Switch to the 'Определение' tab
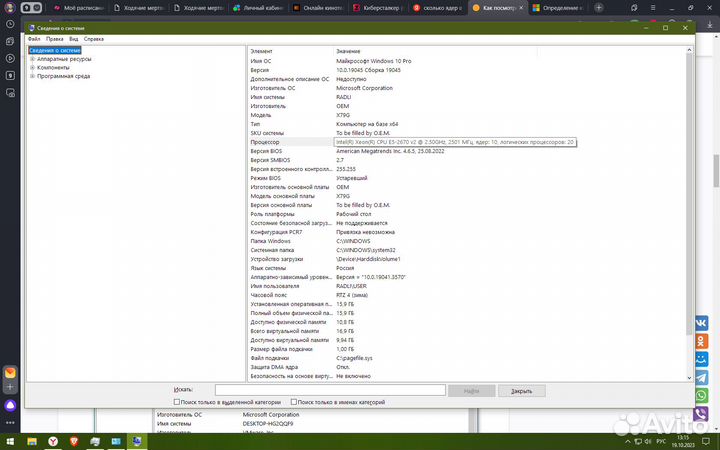Screen dimensions: 720x450 coord(557,8)
